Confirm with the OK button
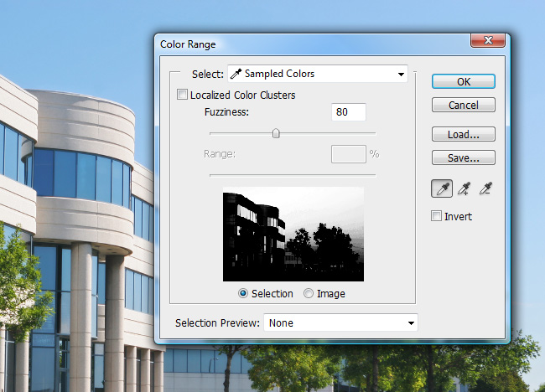The height and width of the screenshot is (392, 545). [464, 81]
